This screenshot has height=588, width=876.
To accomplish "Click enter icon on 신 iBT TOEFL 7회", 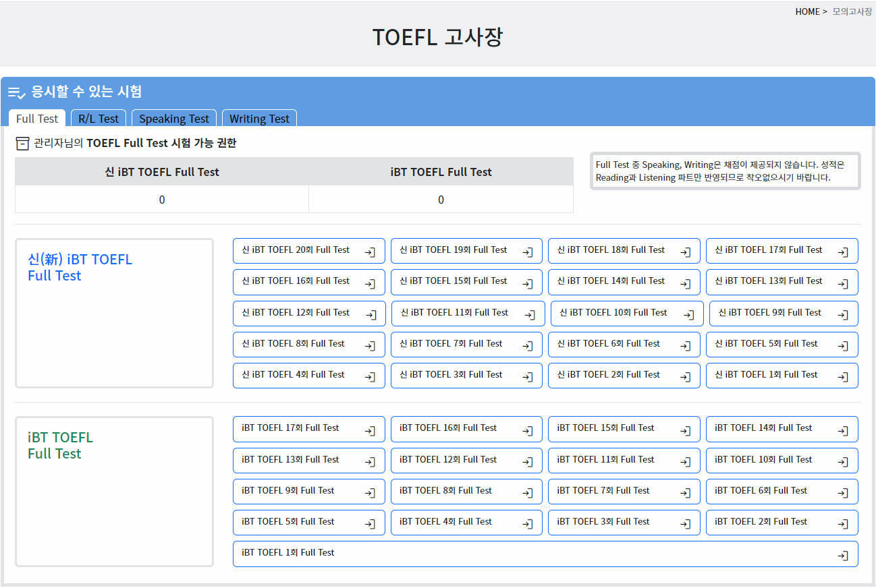I will [528, 346].
